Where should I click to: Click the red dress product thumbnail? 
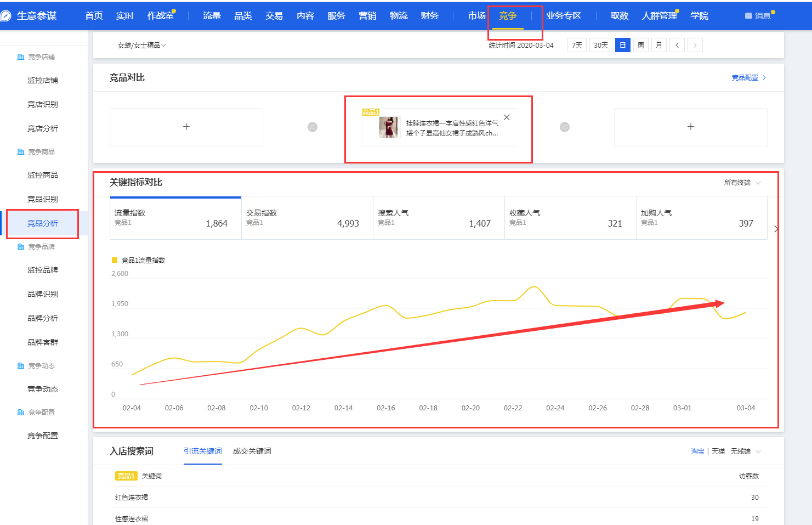(x=388, y=127)
